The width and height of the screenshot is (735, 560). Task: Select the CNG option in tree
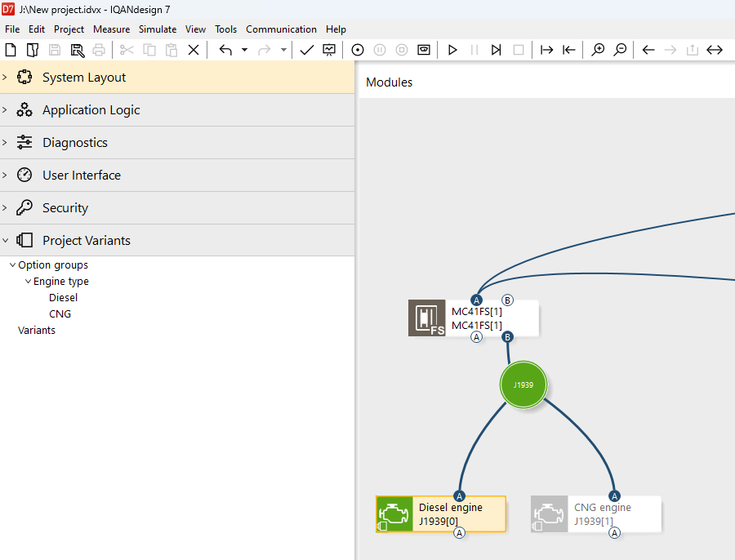pos(60,314)
